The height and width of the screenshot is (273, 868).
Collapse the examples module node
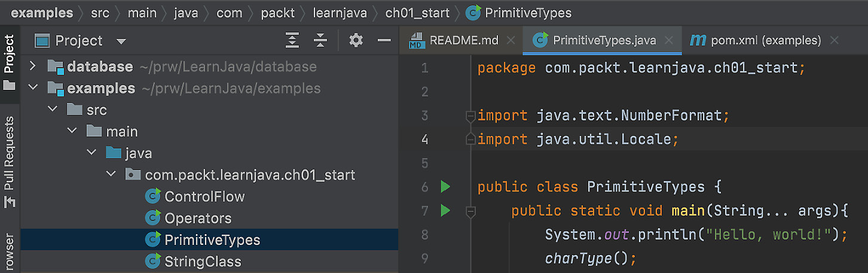click(33, 88)
